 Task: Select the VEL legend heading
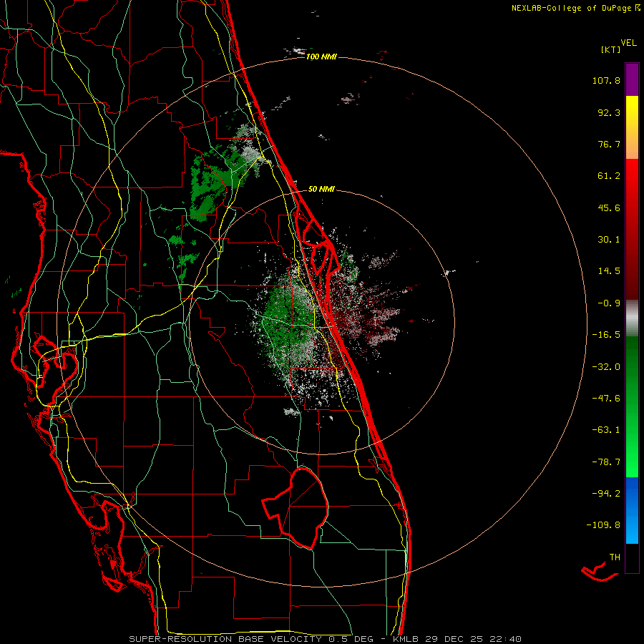click(628, 43)
